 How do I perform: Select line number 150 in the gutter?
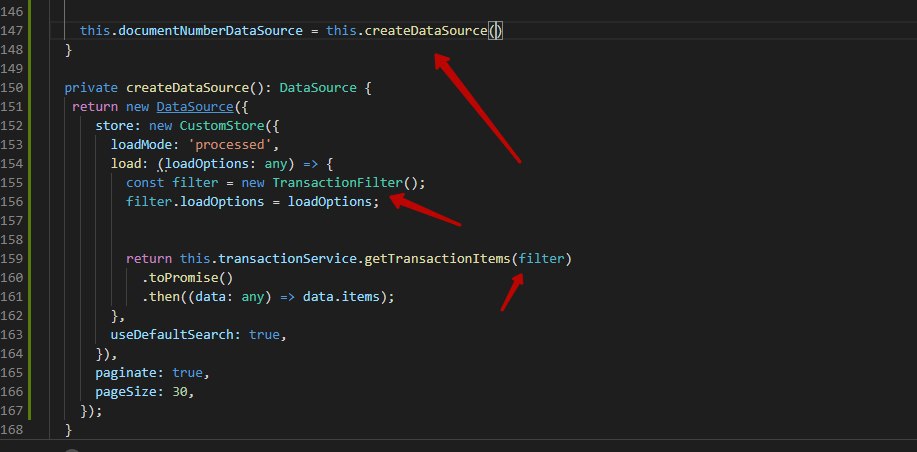pos(11,88)
